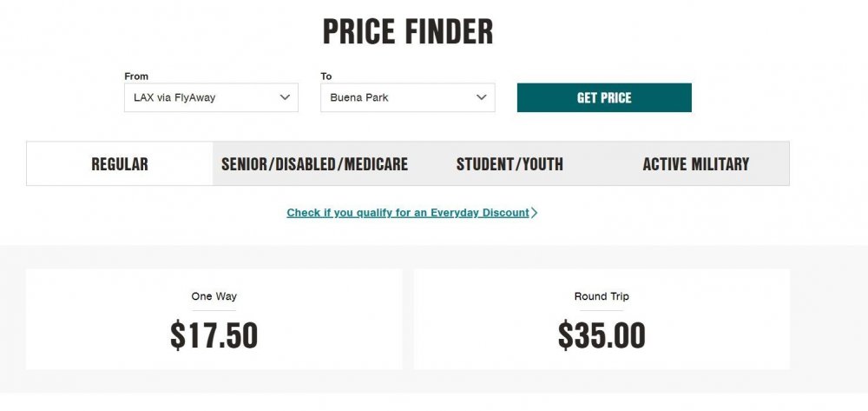Image resolution: width=868 pixels, height=411 pixels.
Task: Click the Price Finder heading
Action: [x=408, y=32]
